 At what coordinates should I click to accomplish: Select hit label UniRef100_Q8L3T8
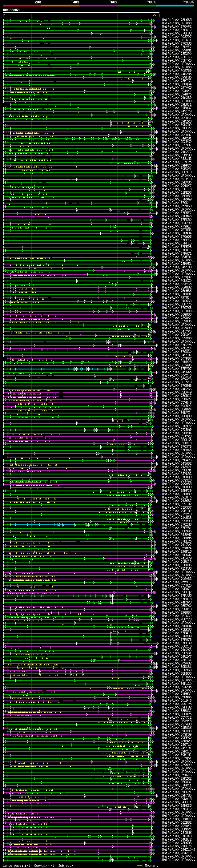177,172
